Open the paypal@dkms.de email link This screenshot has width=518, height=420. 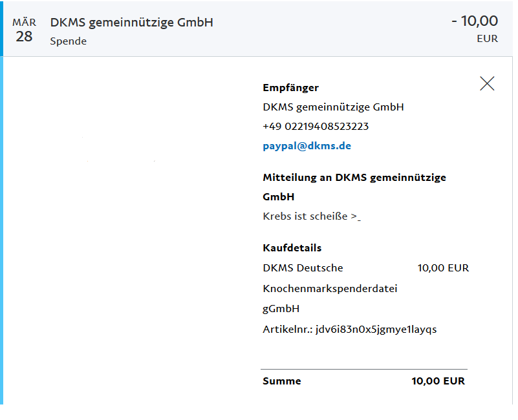(307, 146)
